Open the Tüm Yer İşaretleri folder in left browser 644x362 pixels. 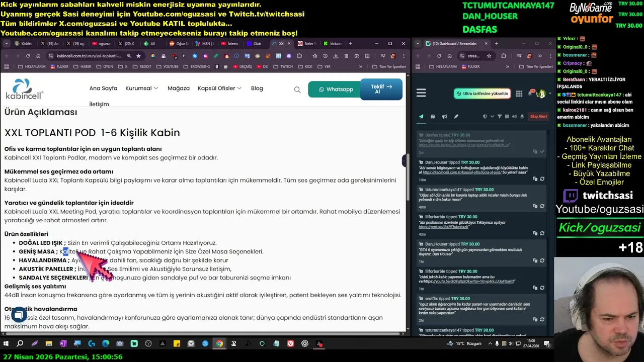[388, 66]
